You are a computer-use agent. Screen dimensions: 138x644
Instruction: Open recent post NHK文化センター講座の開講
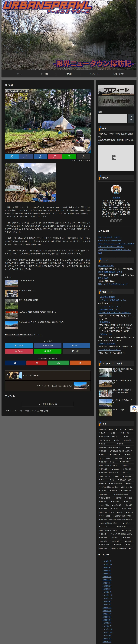tap(109, 241)
